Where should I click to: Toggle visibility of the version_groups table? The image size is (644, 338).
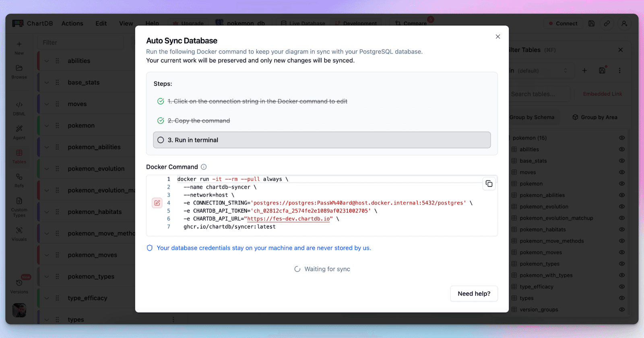click(x=622, y=310)
